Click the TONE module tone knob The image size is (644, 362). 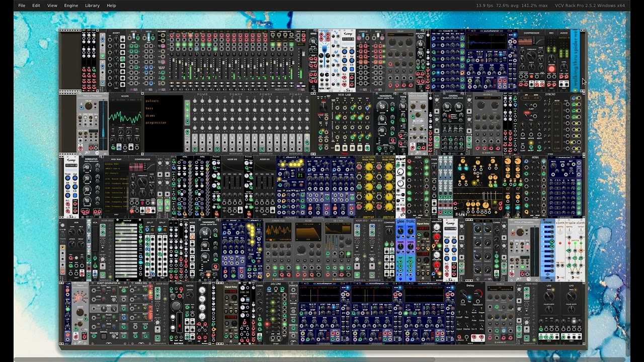404,107
